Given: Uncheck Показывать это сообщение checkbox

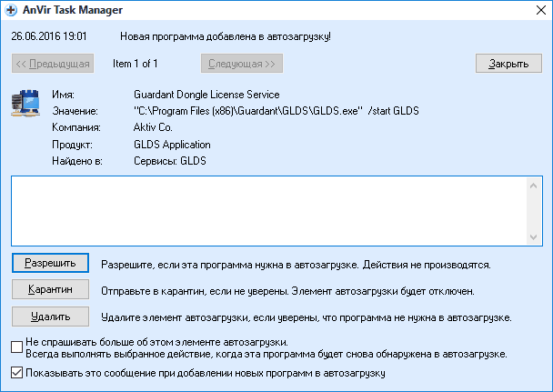Looking at the screenshot, I should [x=17, y=372].
